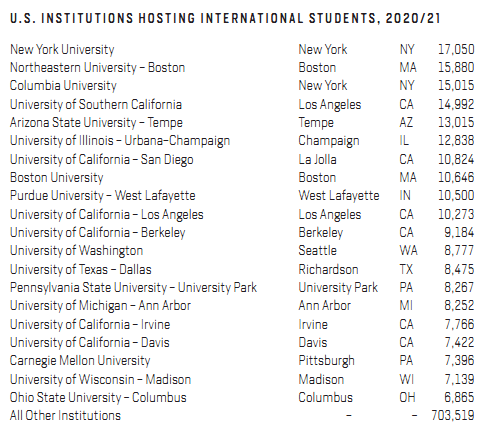Click Ohio State University – Columbus entry

click(x=98, y=398)
